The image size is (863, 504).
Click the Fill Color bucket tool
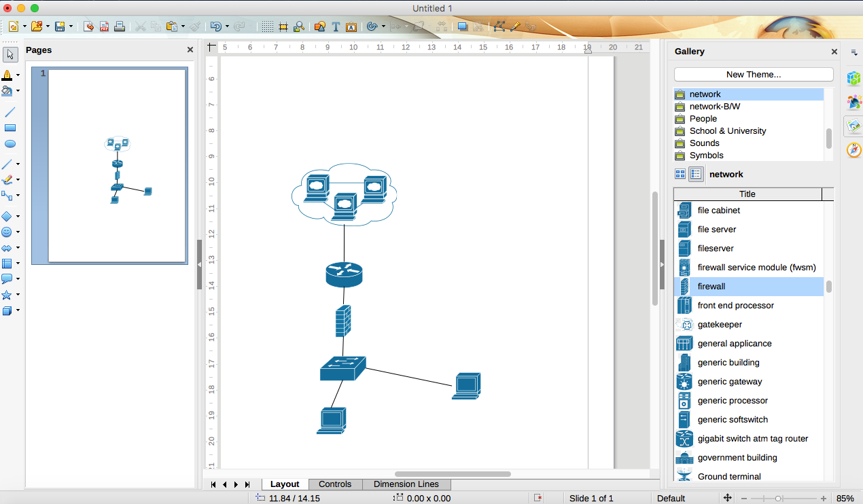pos(8,90)
